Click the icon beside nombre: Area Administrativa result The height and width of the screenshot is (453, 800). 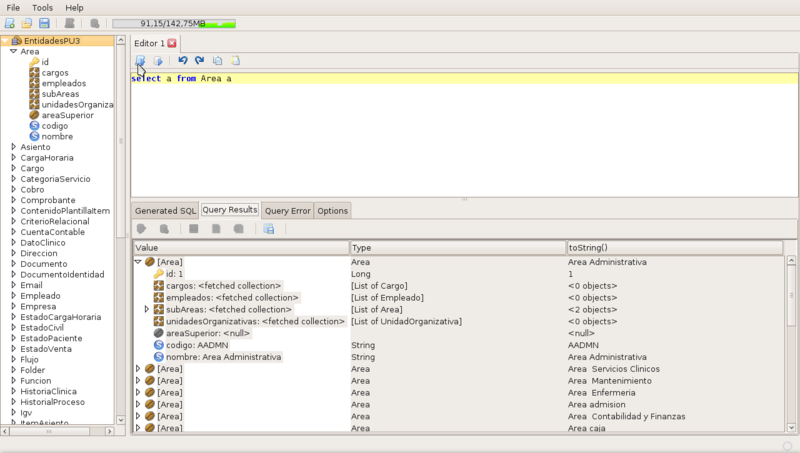coord(159,357)
